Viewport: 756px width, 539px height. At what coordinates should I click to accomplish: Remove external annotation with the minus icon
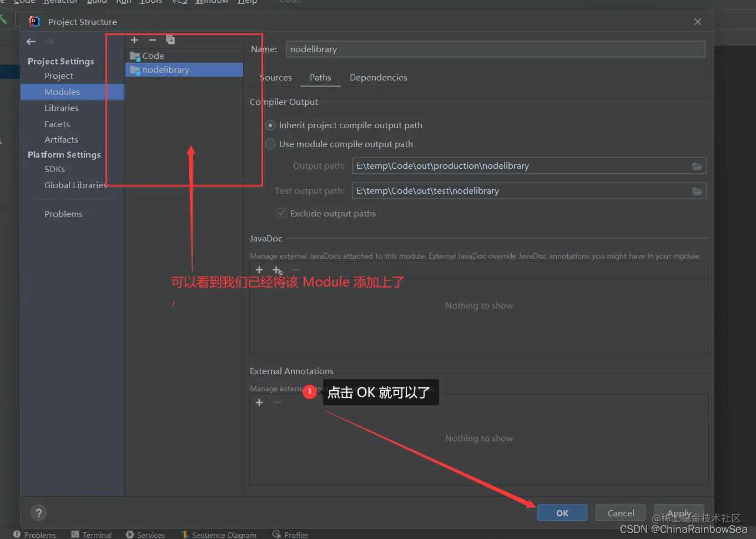278,402
